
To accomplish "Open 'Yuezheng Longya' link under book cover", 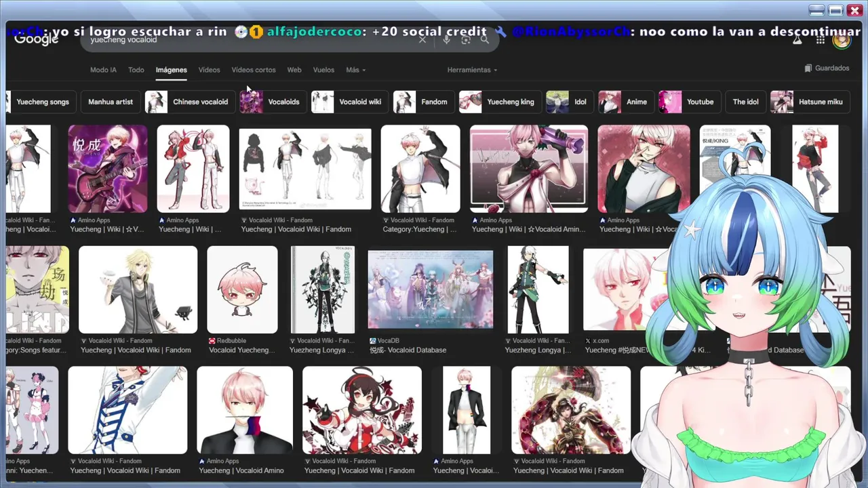I will coord(321,350).
